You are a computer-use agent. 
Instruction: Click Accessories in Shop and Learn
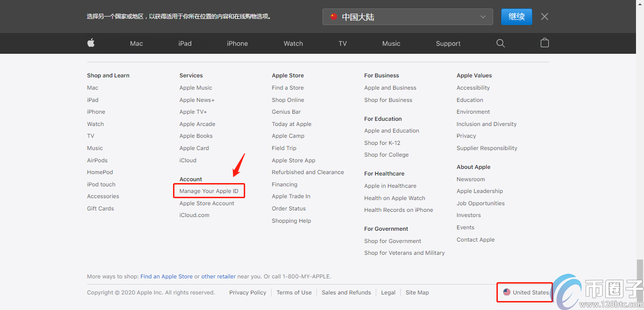pos(103,196)
